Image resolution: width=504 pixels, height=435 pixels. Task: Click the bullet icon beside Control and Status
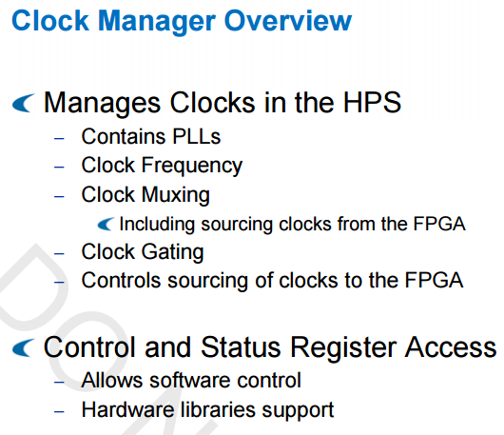pyautogui.click(x=23, y=347)
